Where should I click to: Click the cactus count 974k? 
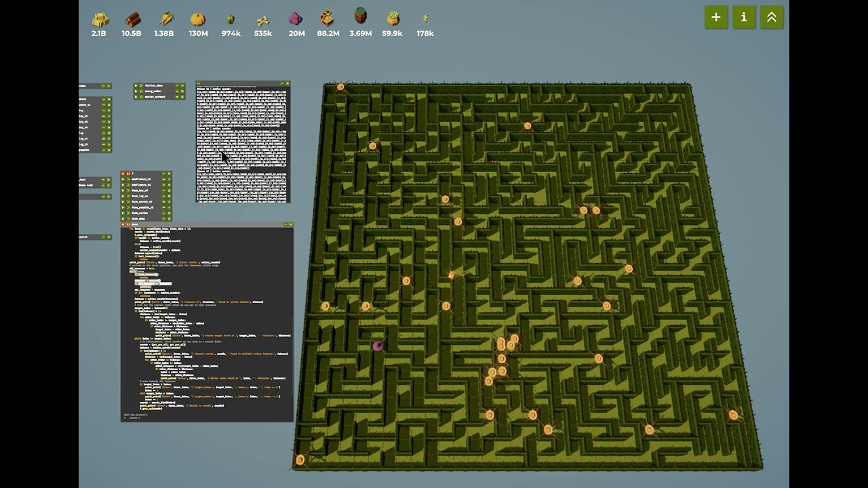pyautogui.click(x=231, y=33)
